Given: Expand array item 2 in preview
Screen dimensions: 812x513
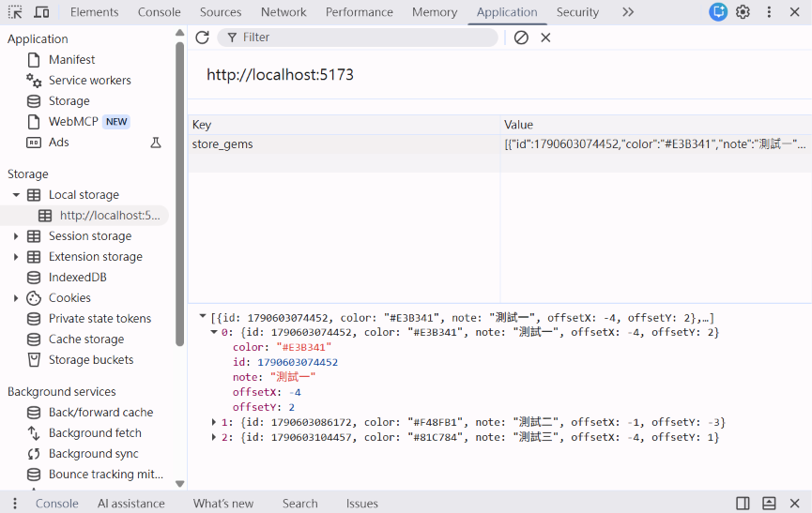Looking at the screenshot, I should (214, 437).
